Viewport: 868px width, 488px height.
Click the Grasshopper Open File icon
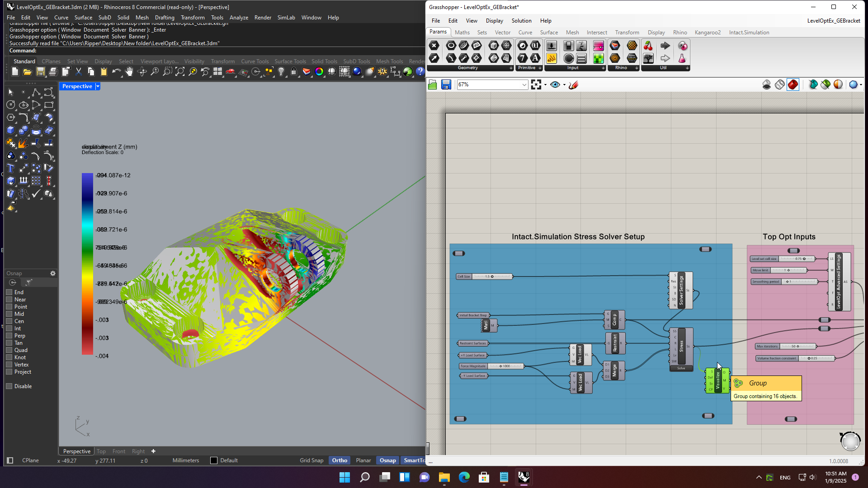(433, 84)
